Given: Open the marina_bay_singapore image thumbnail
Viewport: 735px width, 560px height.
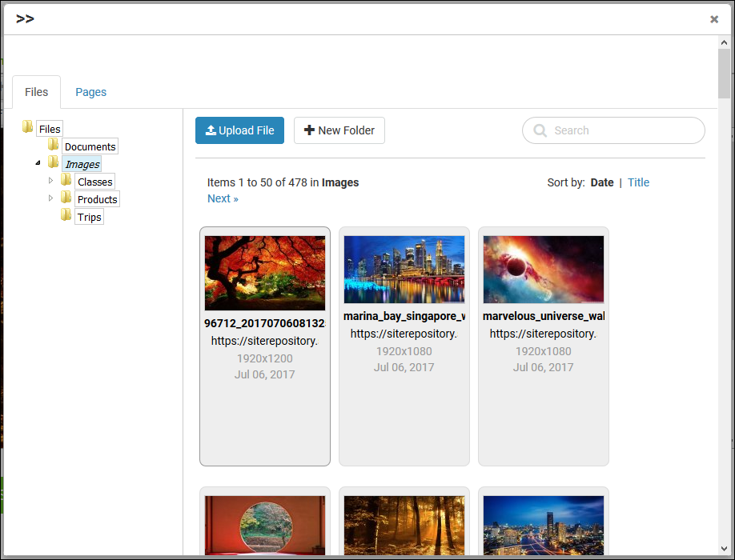Looking at the screenshot, I should (x=404, y=269).
